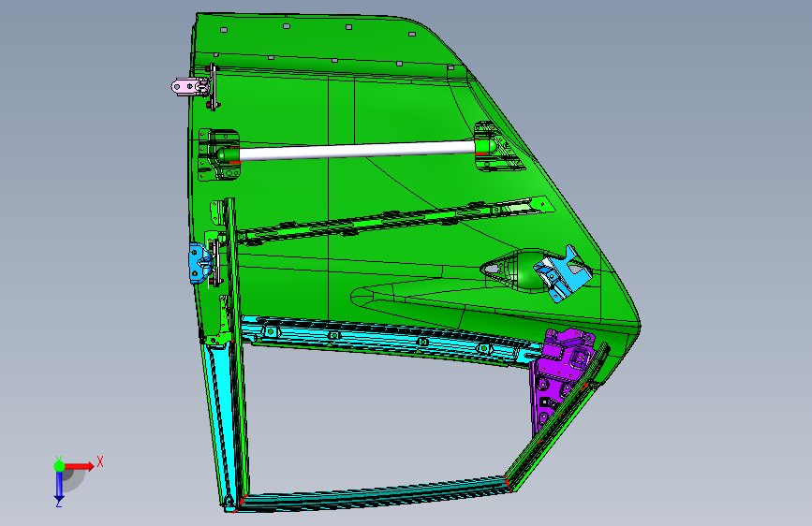Click the green origin sphere of the axis triad
The width and height of the screenshot is (812, 526).
coord(59,466)
